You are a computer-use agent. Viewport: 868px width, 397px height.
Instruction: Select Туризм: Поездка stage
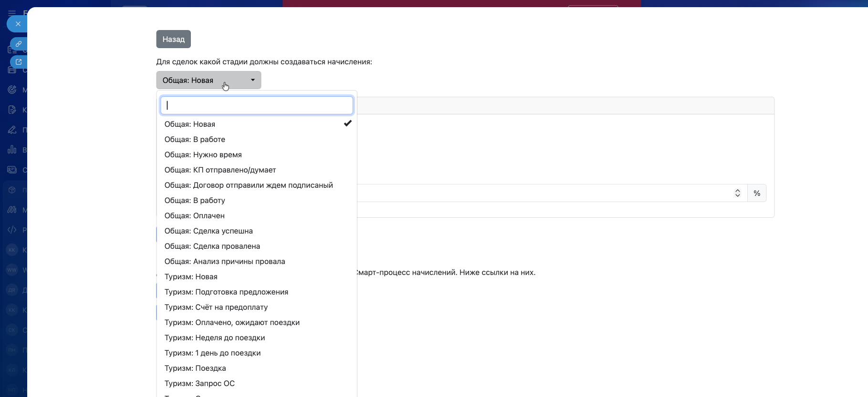point(257,368)
